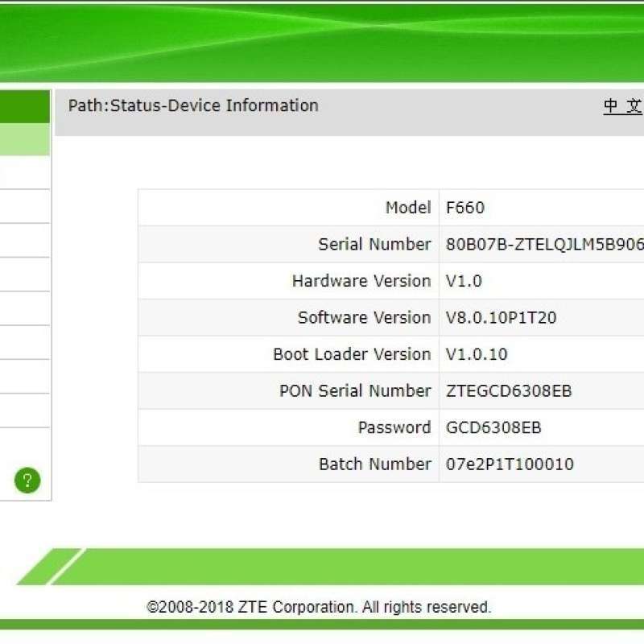Click the Path:Status-Device Information breadcrumb
Image resolution: width=644 pixels, height=644 pixels.
[x=193, y=105]
